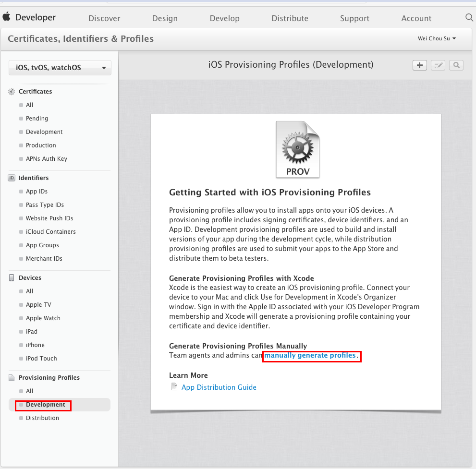476x469 pixels.
Task: Select iCloud Containers
Action: [x=51, y=232]
